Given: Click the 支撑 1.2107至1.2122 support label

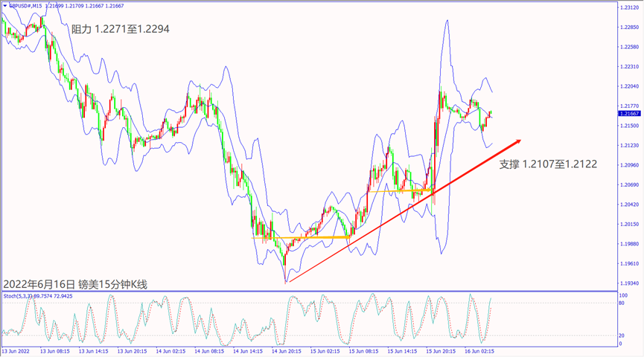Looking at the screenshot, I should [x=547, y=162].
